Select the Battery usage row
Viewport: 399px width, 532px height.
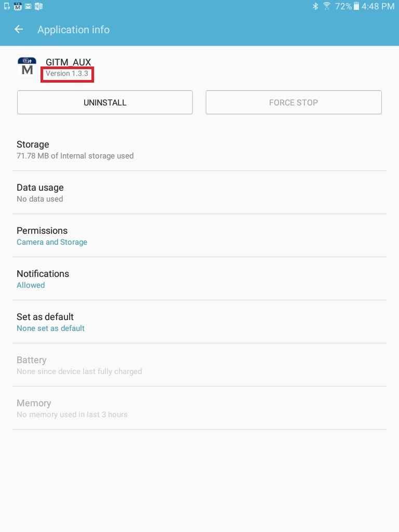(x=199, y=365)
